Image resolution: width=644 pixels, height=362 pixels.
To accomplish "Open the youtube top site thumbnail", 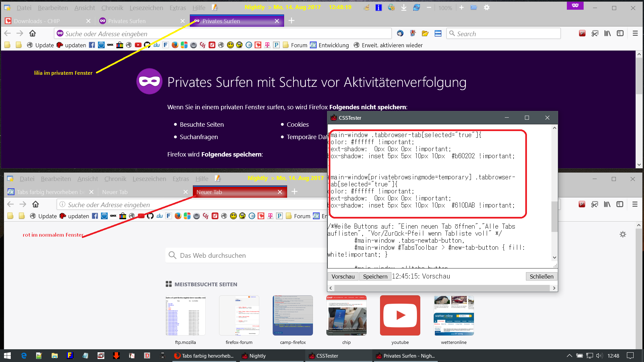I will click(x=400, y=315).
